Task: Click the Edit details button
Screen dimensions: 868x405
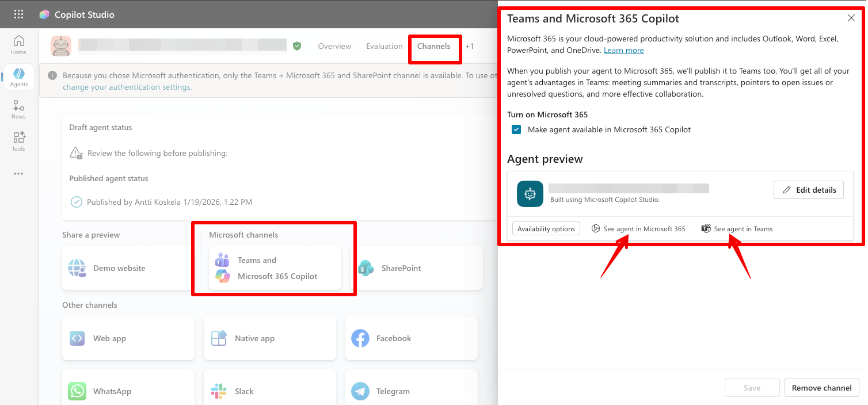Action: 808,190
